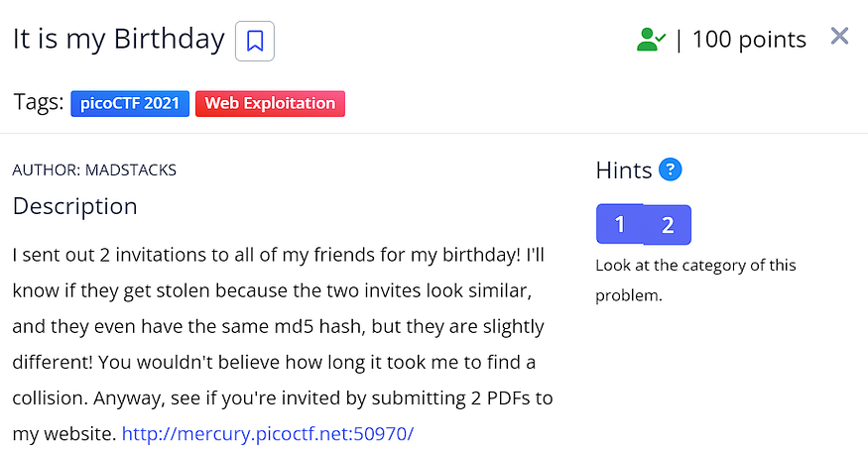Close the challenge dialog with X
868x450 pixels.
(839, 37)
